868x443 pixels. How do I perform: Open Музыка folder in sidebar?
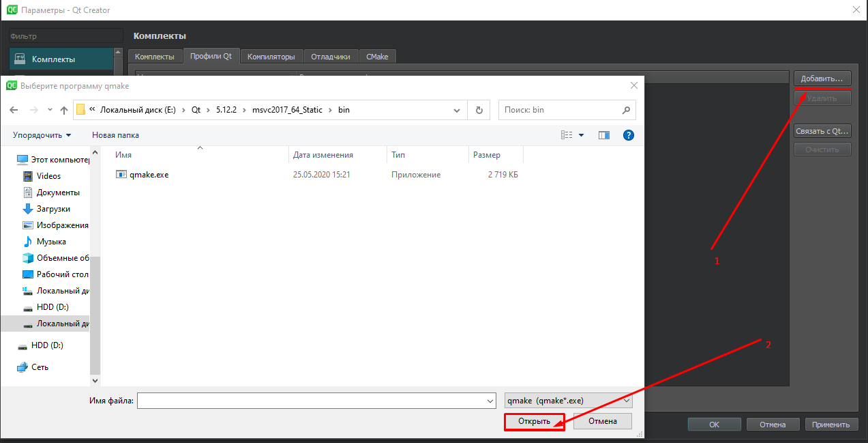tap(51, 242)
